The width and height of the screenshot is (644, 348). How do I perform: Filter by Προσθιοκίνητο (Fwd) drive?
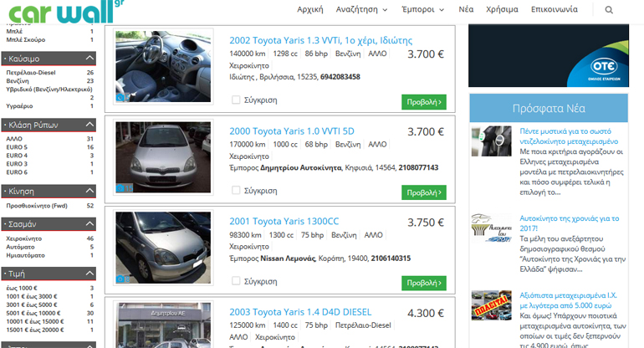pos(37,206)
